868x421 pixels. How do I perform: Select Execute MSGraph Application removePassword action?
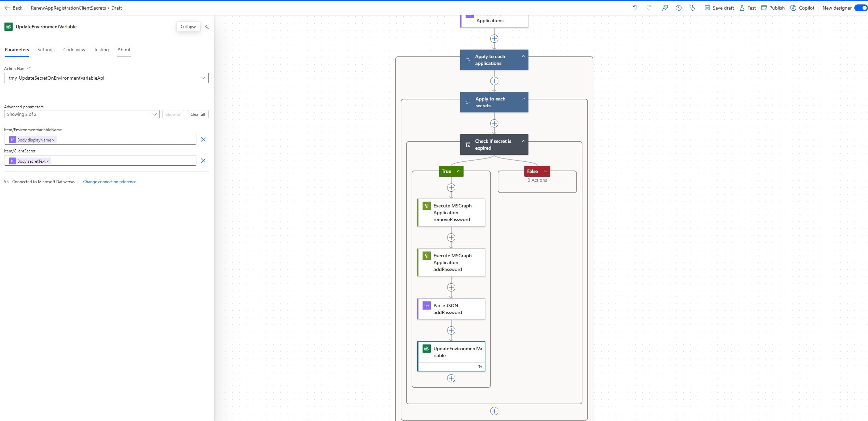[x=451, y=213]
